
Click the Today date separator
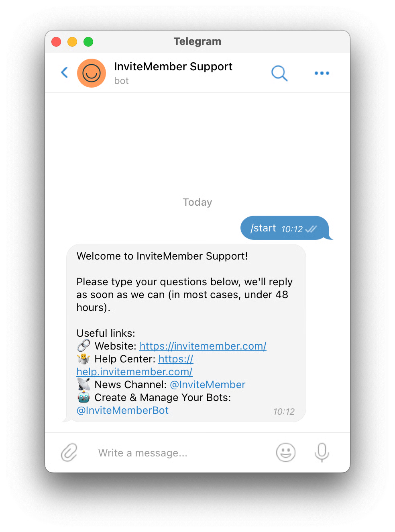pos(197,202)
